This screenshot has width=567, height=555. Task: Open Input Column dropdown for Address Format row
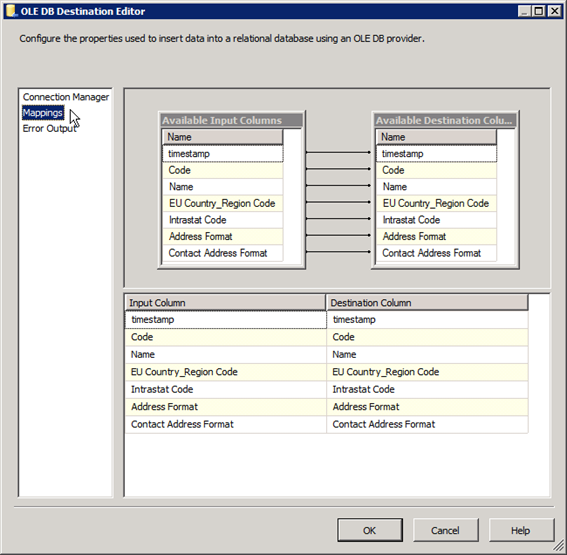226,407
